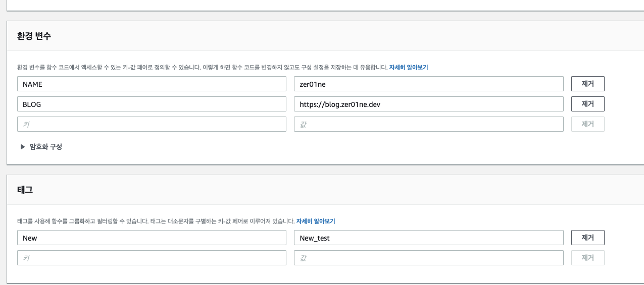
Task: Click empty 키 field under environment variables
Action: pos(152,124)
